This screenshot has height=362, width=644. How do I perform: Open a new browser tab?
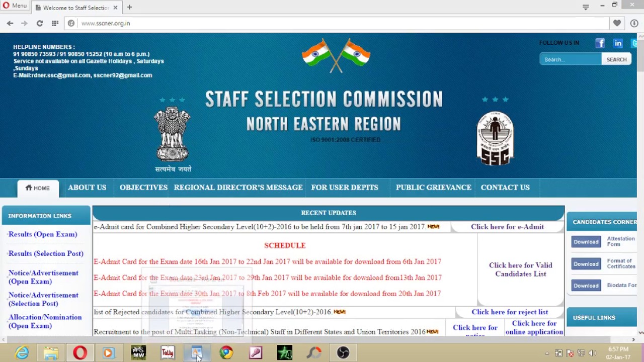point(129,7)
